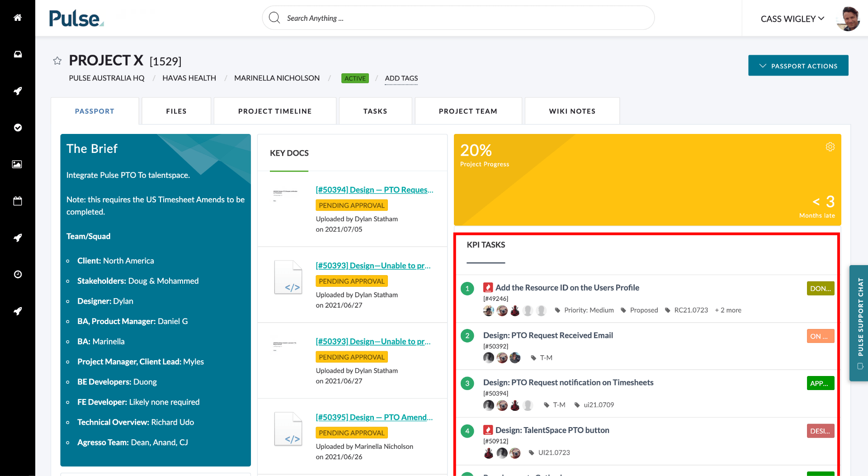Viewport: 868px width, 476px height.
Task: Click the 20% Project Progress indicator
Action: point(485,155)
